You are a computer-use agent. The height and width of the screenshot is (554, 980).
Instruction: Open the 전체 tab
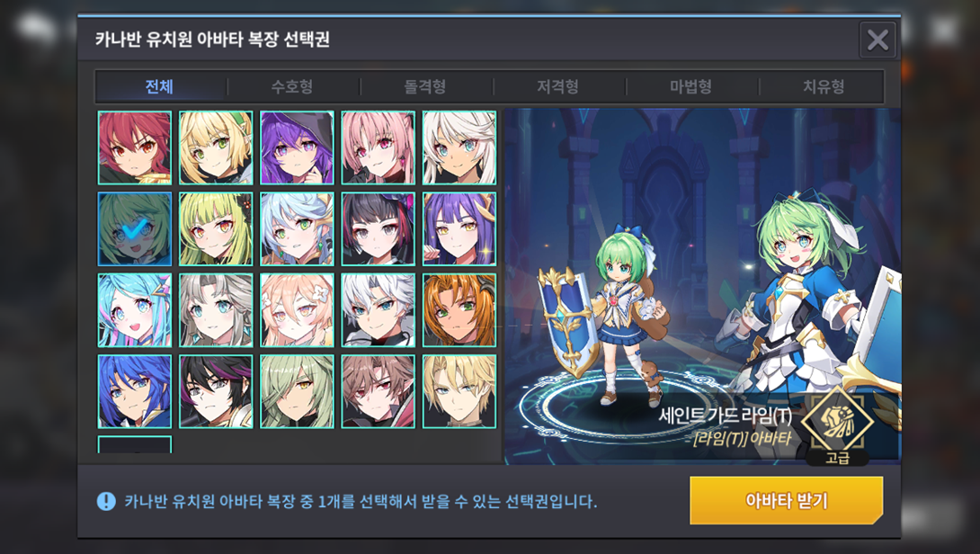click(x=159, y=86)
